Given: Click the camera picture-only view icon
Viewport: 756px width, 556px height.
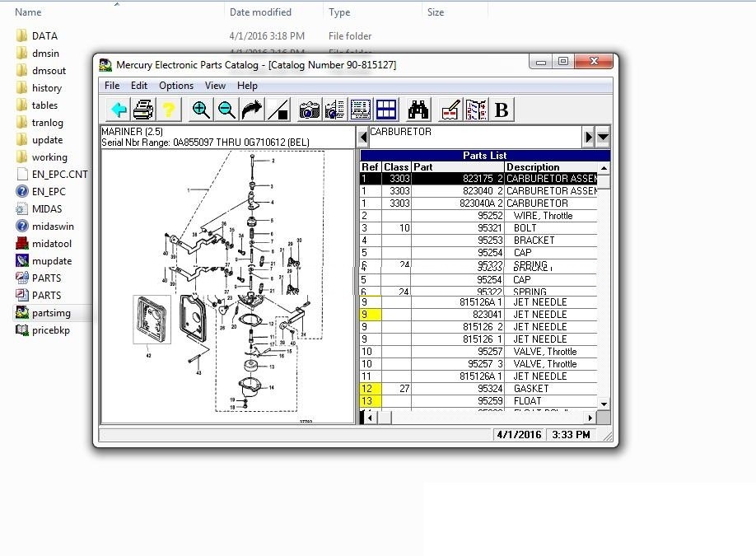Looking at the screenshot, I should (x=309, y=110).
